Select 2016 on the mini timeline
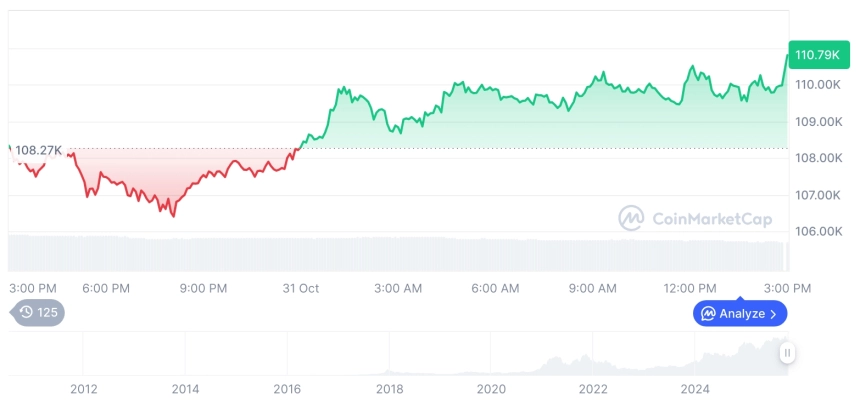 tap(287, 389)
